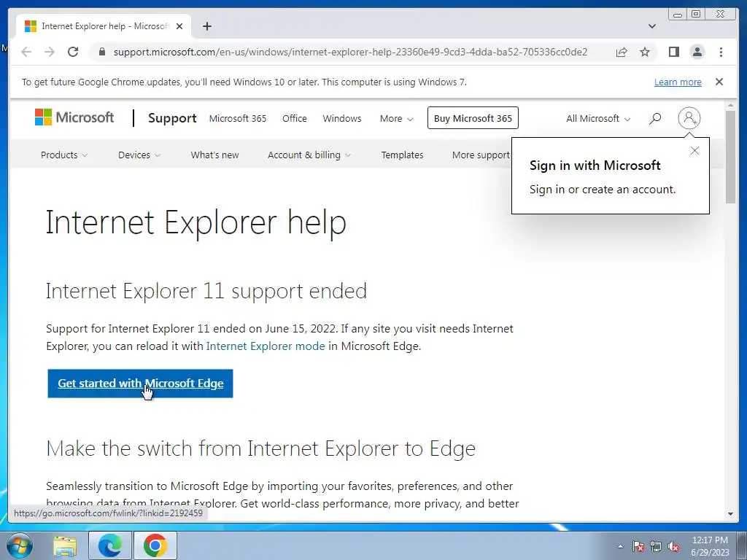This screenshot has height=560, width=747.
Task: Open a new tab
Action: (206, 26)
